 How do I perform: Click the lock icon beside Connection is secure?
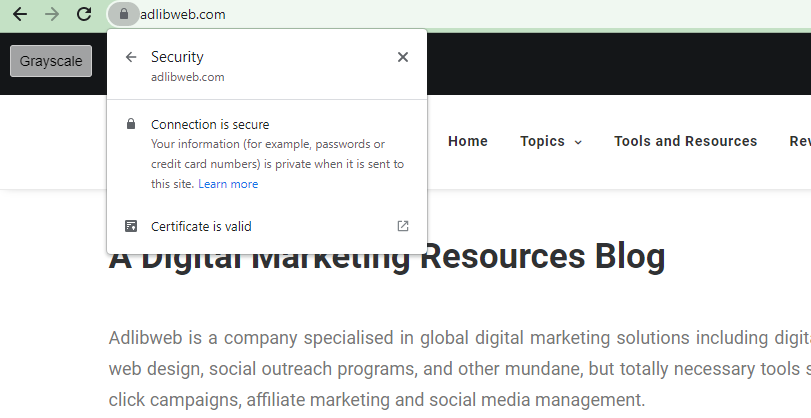[x=131, y=124]
